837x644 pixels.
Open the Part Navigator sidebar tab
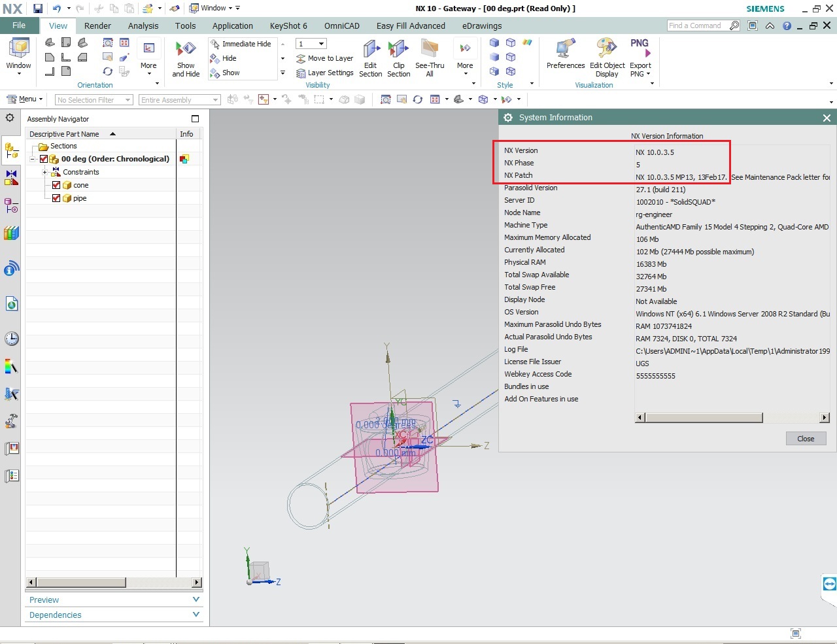11,206
